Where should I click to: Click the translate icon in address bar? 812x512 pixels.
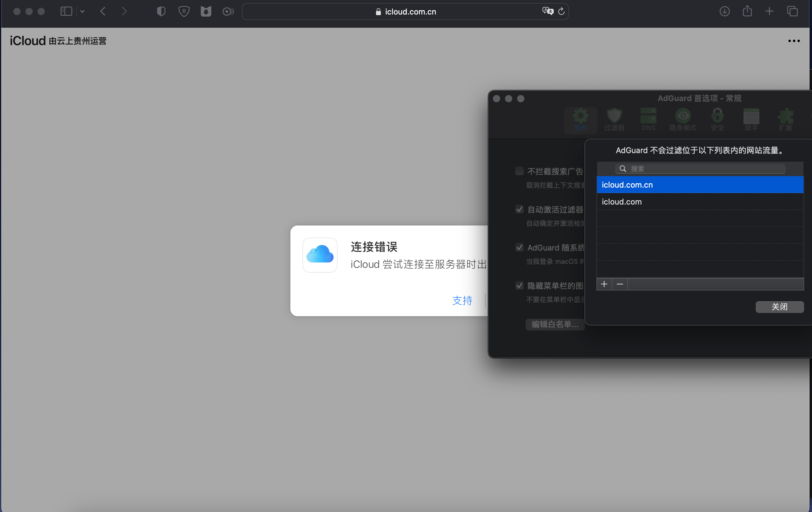[x=548, y=11]
